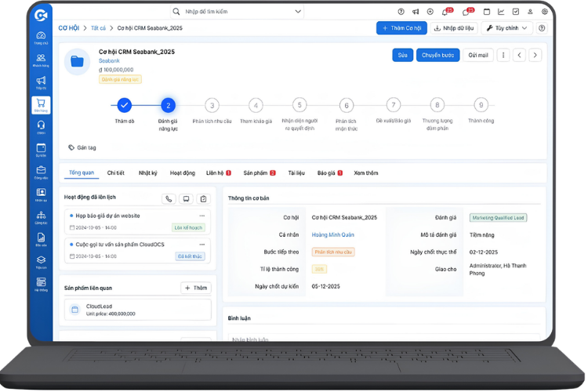
Task: Expand the Xem thêm tab menu
Action: (365, 172)
